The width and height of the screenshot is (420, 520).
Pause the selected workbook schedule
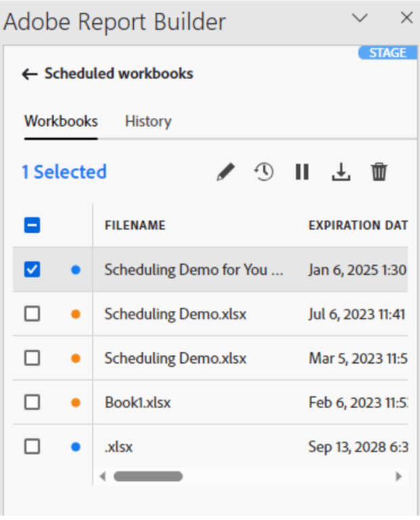coord(302,172)
